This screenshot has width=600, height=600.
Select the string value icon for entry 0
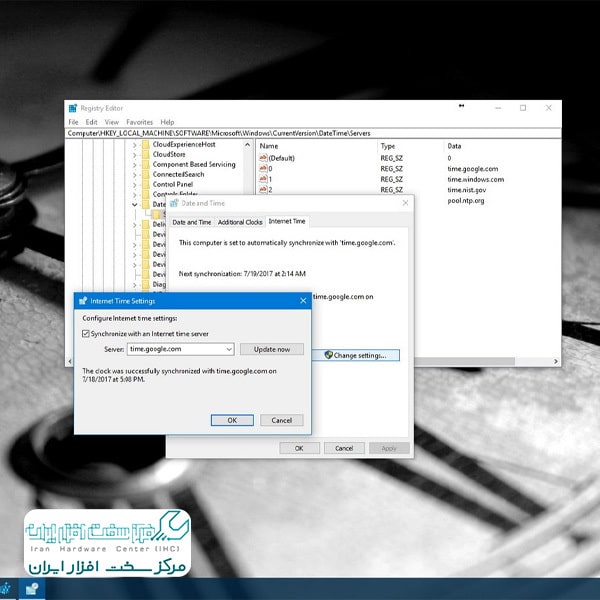[263, 168]
